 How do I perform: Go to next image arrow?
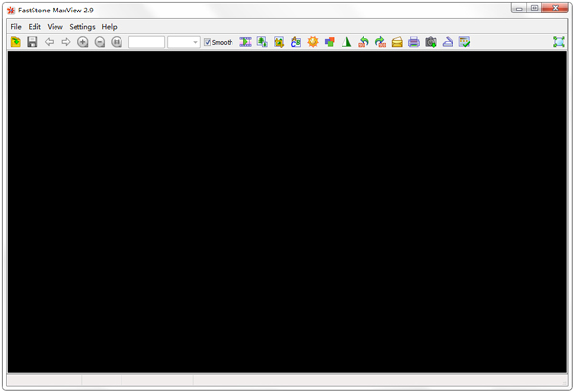click(65, 42)
